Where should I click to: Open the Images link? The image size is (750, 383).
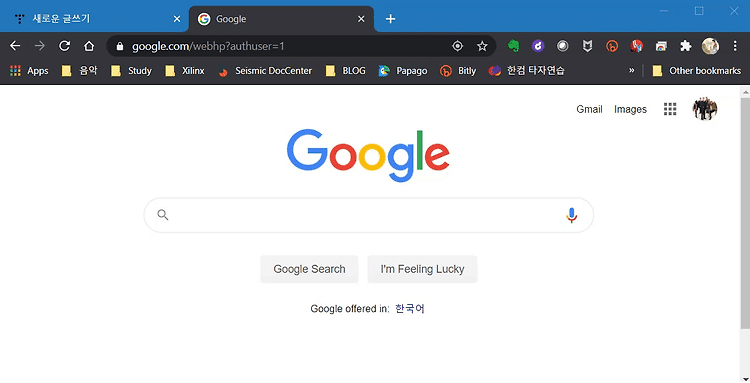click(630, 109)
